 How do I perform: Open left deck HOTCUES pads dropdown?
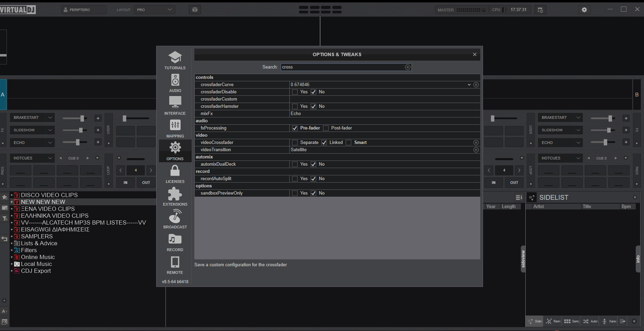click(32, 158)
